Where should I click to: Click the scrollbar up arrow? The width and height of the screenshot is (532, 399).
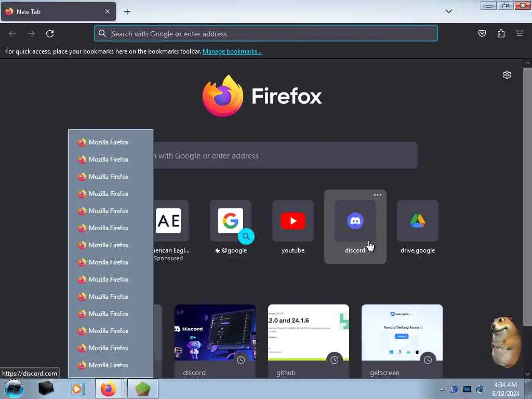(528, 63)
